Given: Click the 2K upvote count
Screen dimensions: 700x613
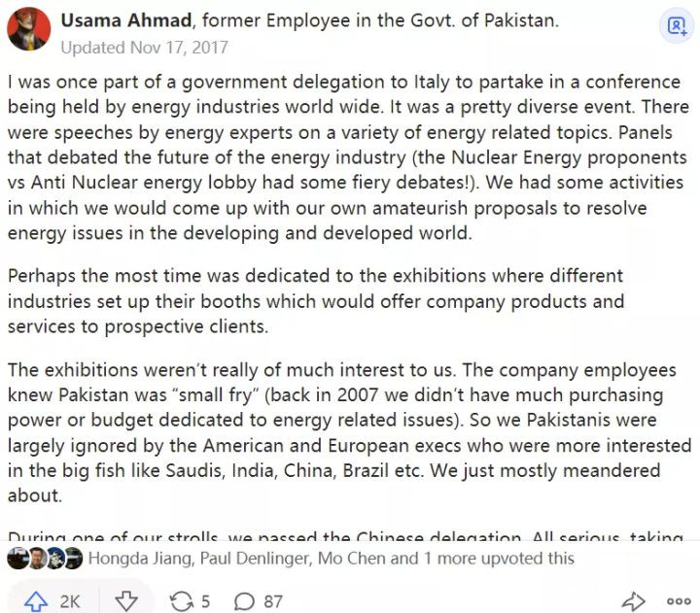Looking at the screenshot, I should [70, 600].
